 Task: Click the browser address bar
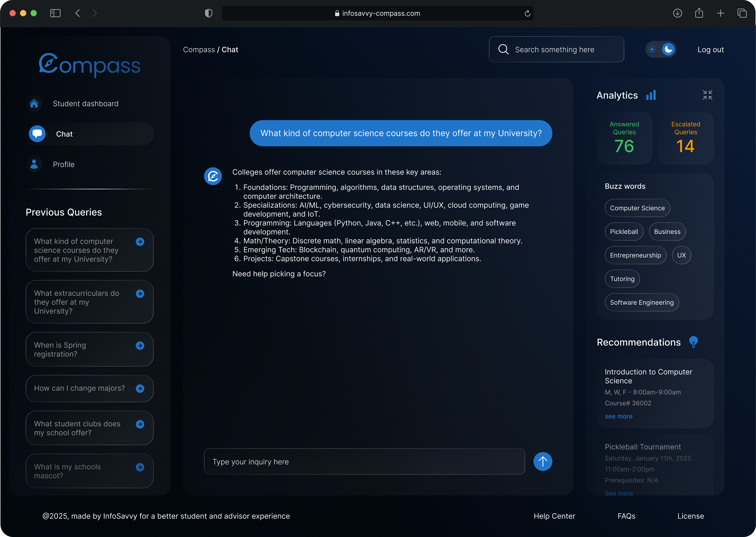click(x=377, y=13)
